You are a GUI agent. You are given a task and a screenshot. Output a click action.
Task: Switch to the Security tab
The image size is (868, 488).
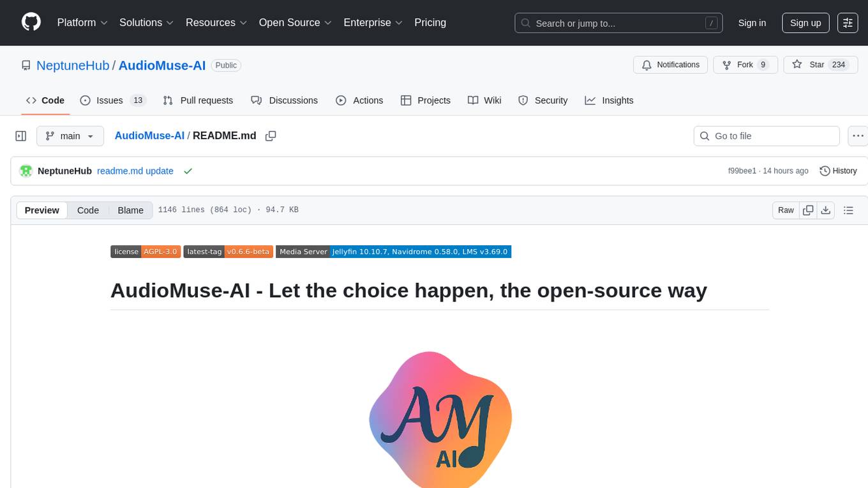point(542,100)
